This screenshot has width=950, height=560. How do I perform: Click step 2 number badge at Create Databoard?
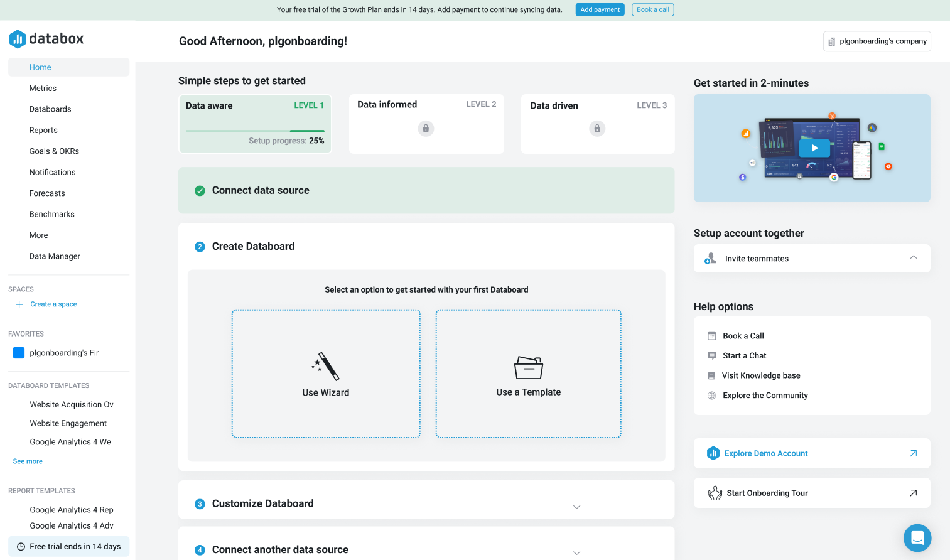click(x=200, y=247)
